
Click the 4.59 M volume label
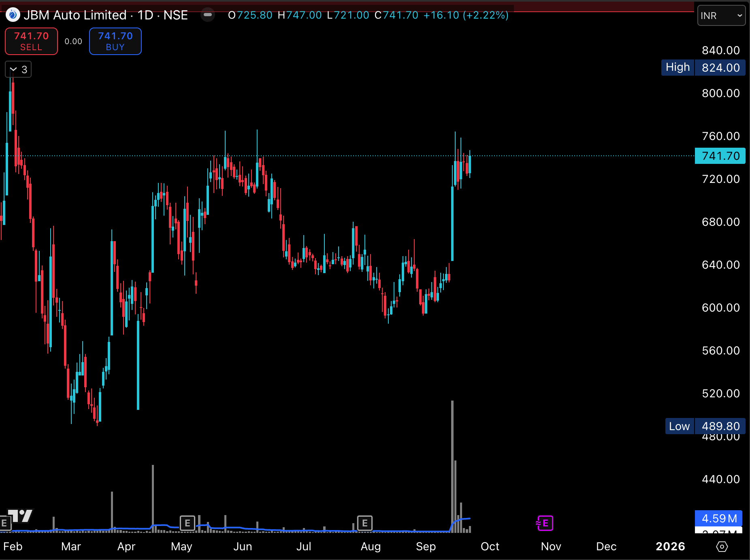(x=718, y=518)
